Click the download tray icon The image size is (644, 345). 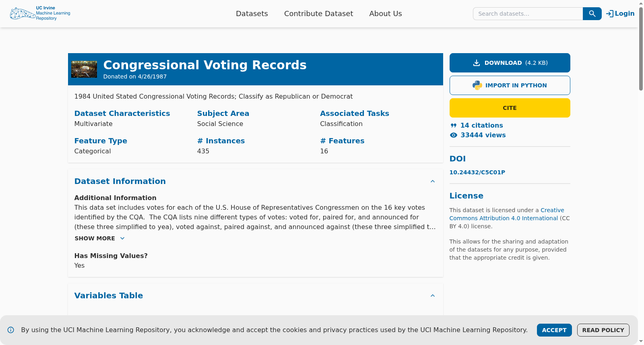[477, 63]
